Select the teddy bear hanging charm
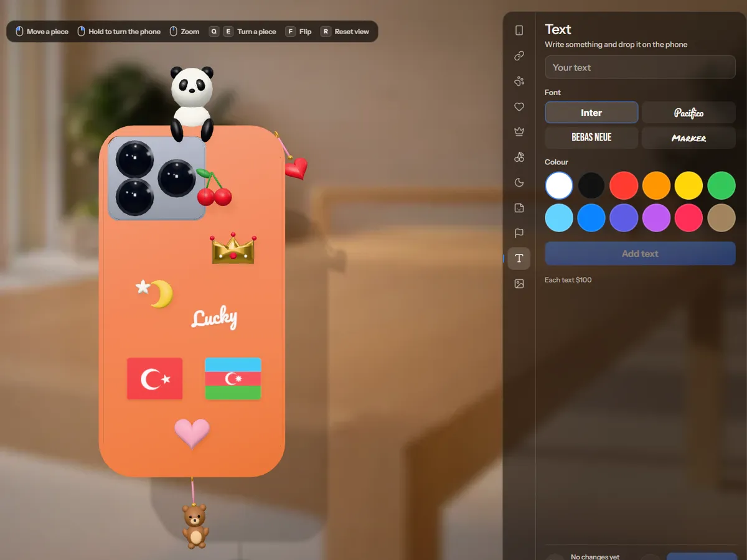The height and width of the screenshot is (560, 747). pyautogui.click(x=195, y=526)
